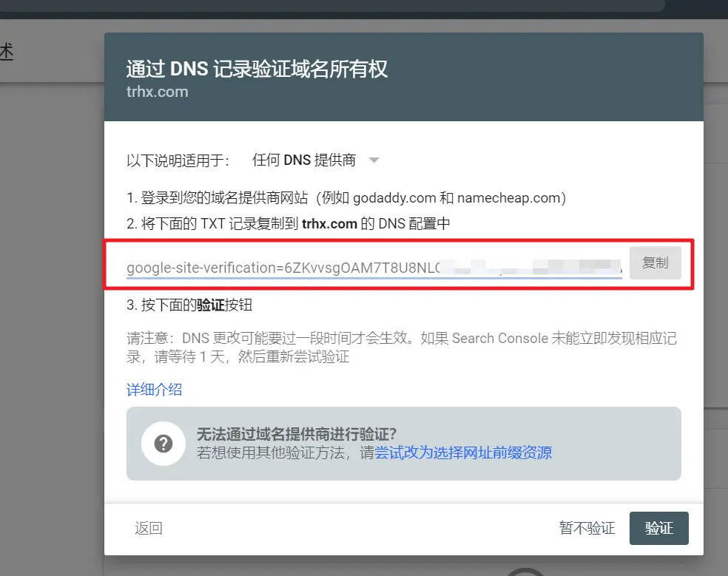Viewport: 728px width, 576px height.
Task: Click the 验证 verify button
Action: point(658,528)
